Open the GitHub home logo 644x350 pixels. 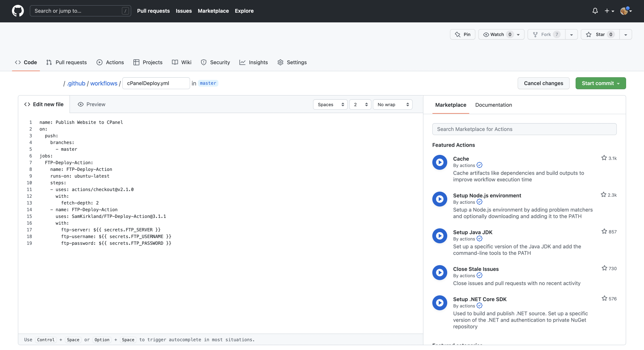tap(18, 11)
